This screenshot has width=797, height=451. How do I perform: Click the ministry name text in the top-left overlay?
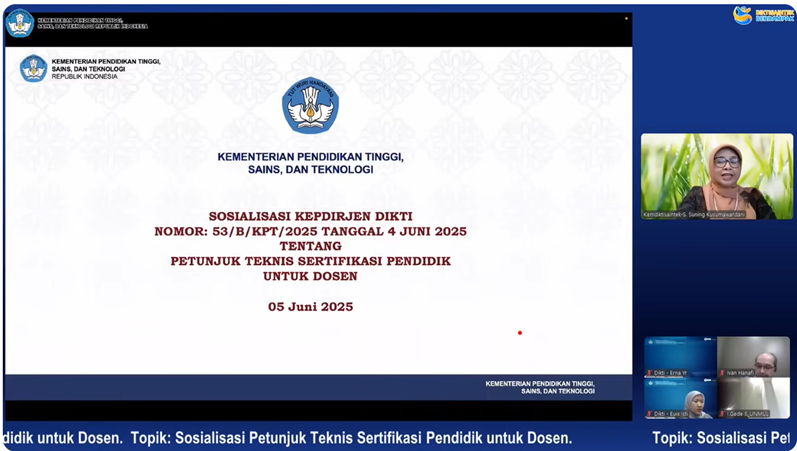point(93,23)
